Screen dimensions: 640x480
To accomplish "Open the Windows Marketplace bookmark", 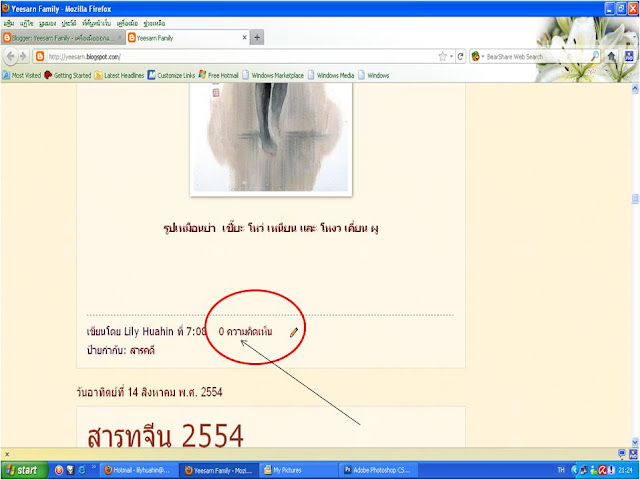I will coord(273,75).
